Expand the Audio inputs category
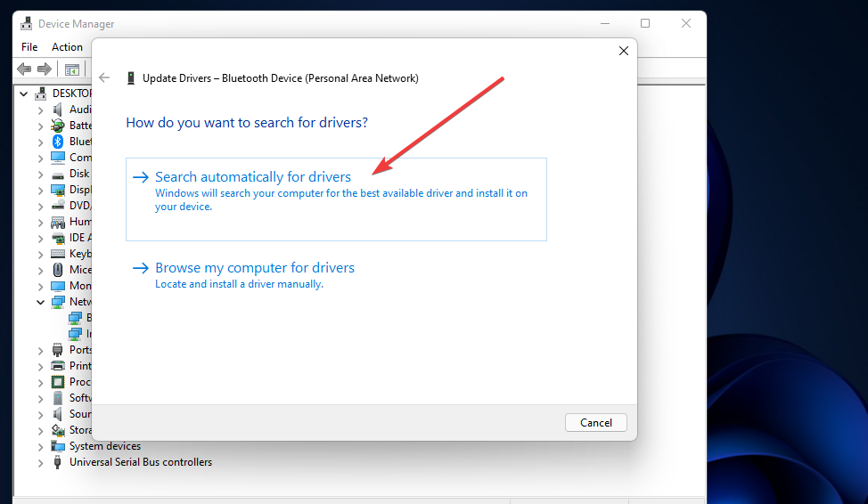 click(x=40, y=110)
